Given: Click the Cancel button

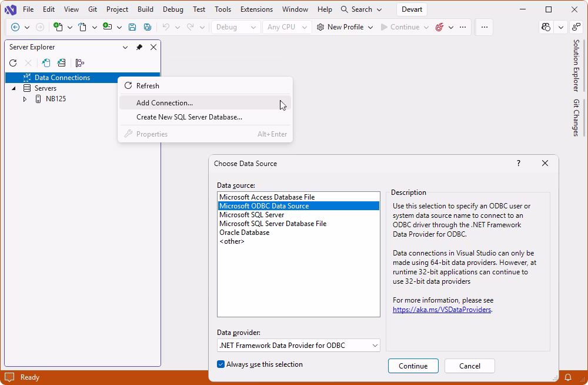Looking at the screenshot, I should 469,366.
